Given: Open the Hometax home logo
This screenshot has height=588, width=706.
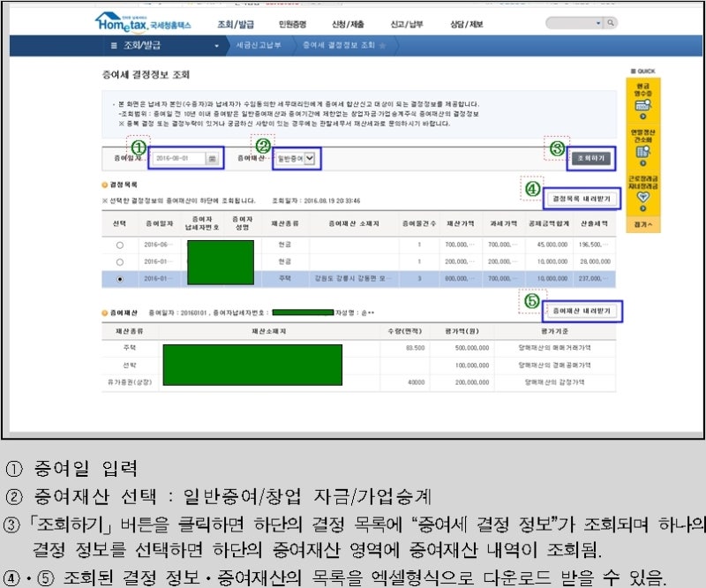Looking at the screenshot, I should pos(143,22).
